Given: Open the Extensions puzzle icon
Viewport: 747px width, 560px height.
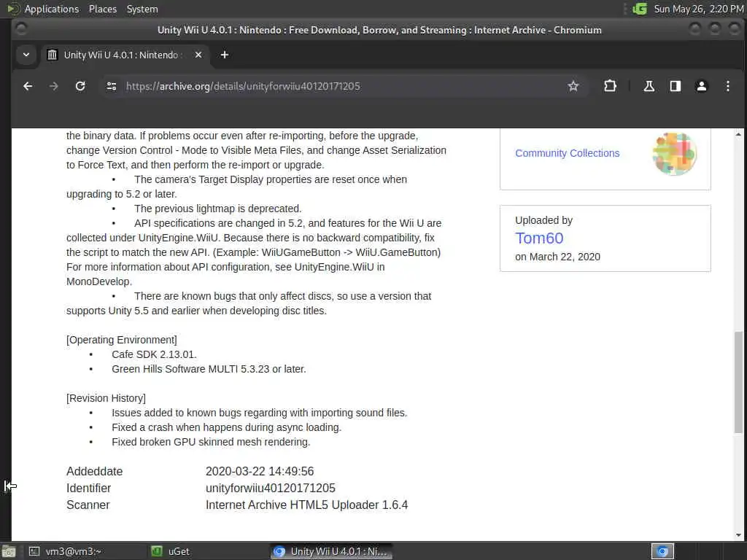Looking at the screenshot, I should coord(610,86).
